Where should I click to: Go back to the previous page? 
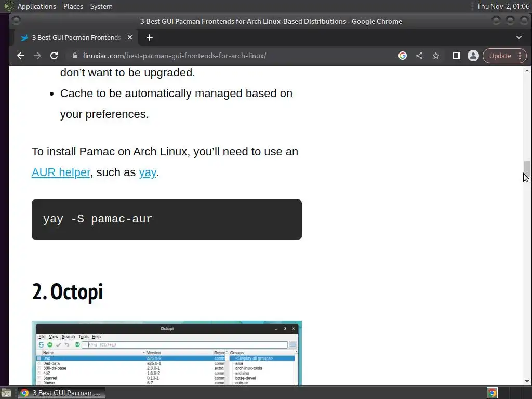(x=21, y=56)
